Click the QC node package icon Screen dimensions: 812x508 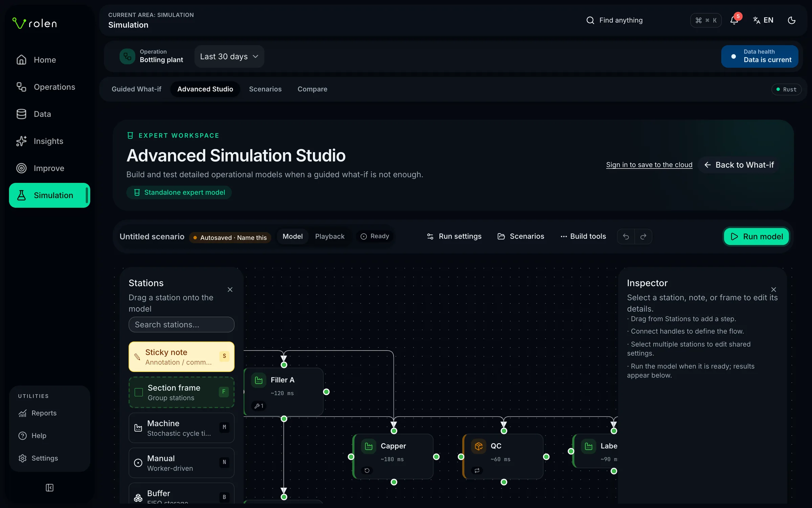click(x=478, y=446)
